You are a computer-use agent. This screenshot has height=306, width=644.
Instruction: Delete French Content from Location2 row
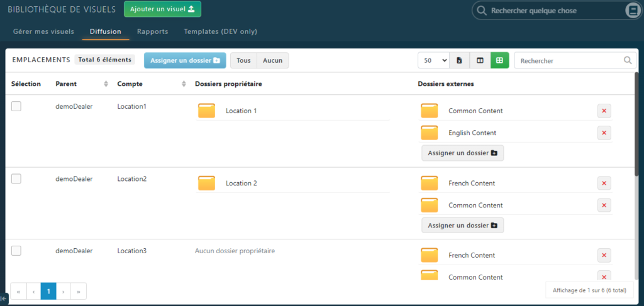pos(604,183)
